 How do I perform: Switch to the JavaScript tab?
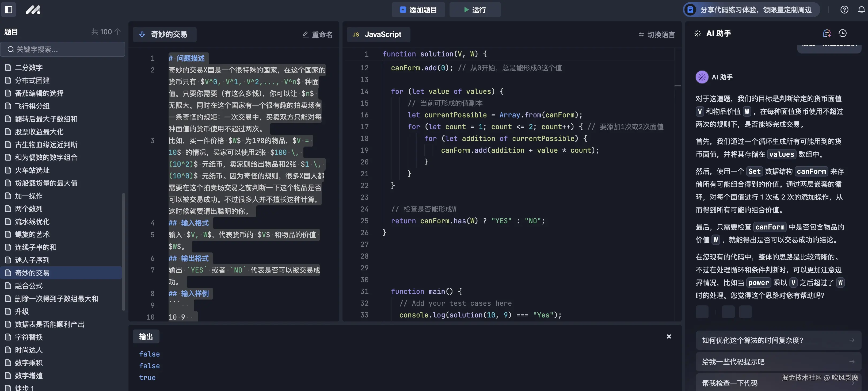(378, 34)
